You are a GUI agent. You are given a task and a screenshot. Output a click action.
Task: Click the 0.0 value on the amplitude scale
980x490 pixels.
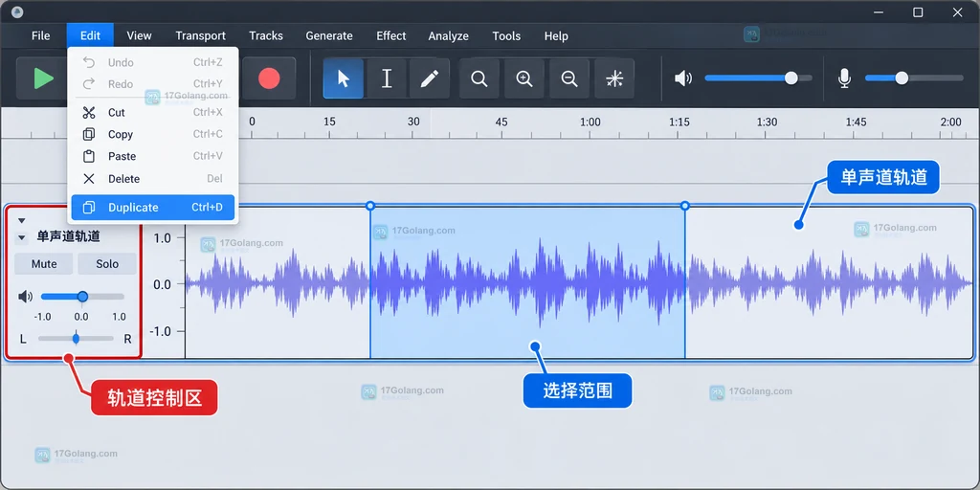[x=163, y=284]
